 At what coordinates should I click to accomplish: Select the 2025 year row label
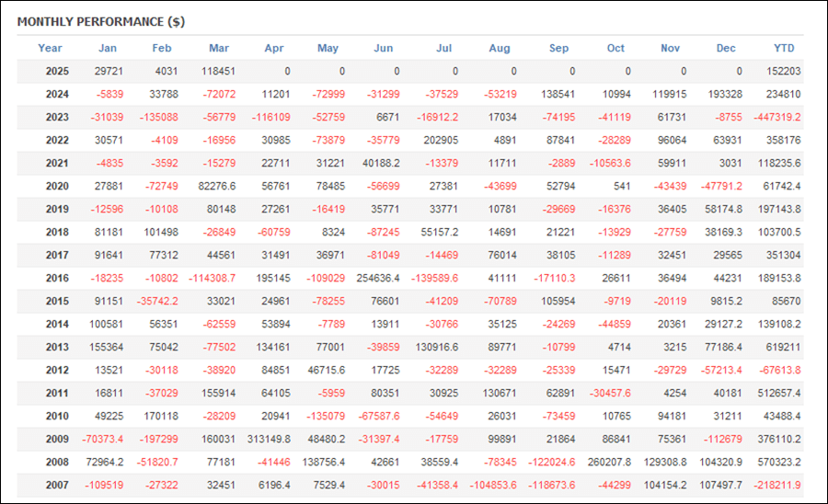click(57, 71)
